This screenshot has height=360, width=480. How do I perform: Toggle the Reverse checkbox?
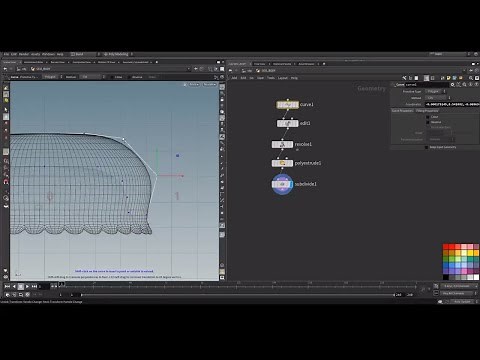pyautogui.click(x=428, y=122)
